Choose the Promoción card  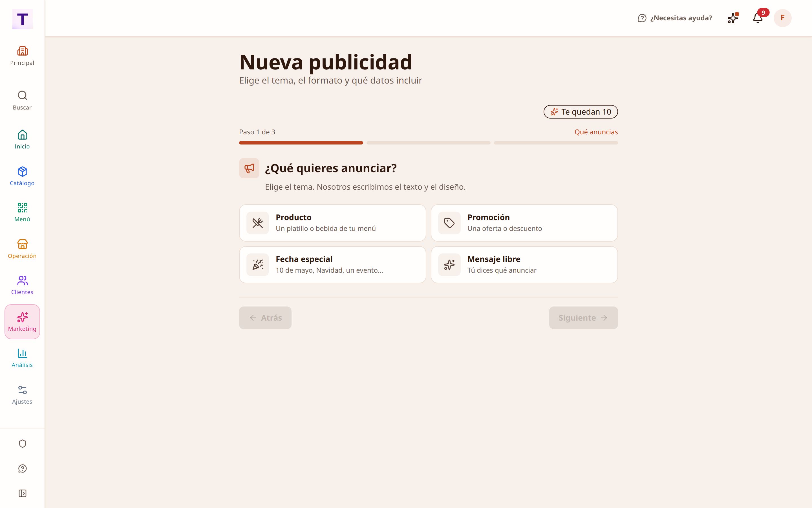(524, 223)
